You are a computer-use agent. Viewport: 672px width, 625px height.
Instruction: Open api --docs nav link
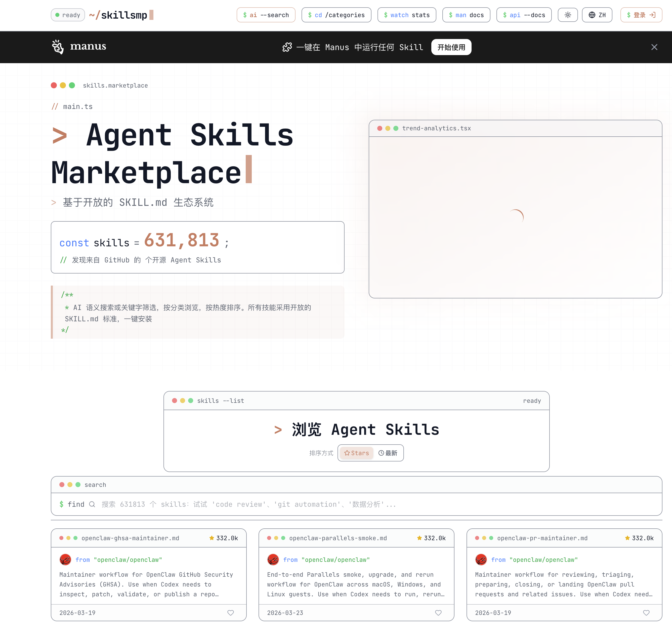pos(524,15)
